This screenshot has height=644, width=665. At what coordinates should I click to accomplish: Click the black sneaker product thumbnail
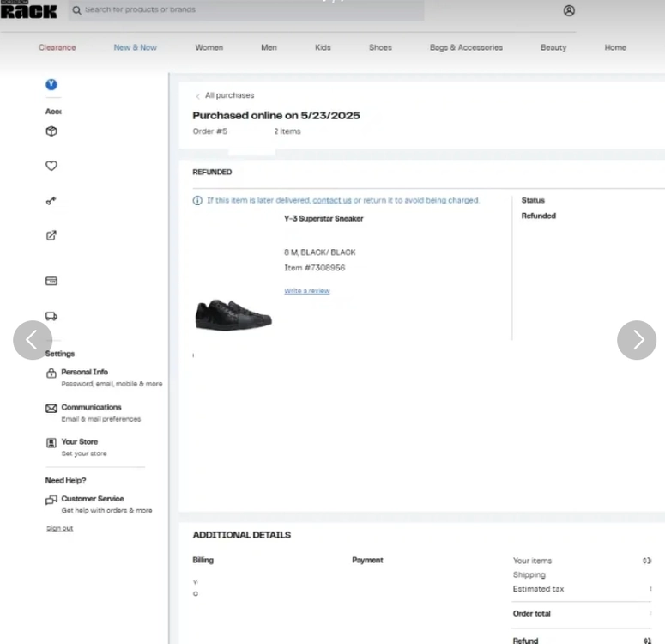pos(233,314)
